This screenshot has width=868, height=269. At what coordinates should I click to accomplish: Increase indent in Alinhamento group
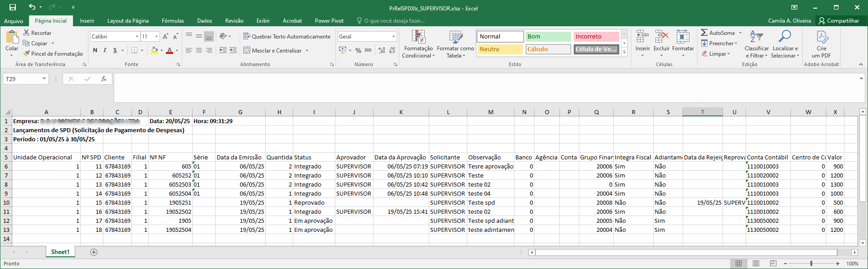coord(233,50)
